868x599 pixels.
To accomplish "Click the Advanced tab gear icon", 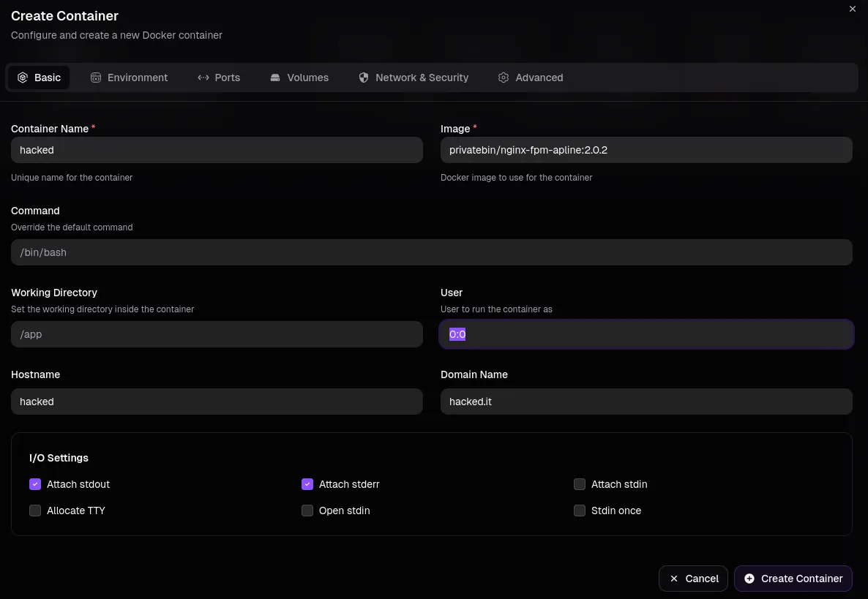I will 504,78.
